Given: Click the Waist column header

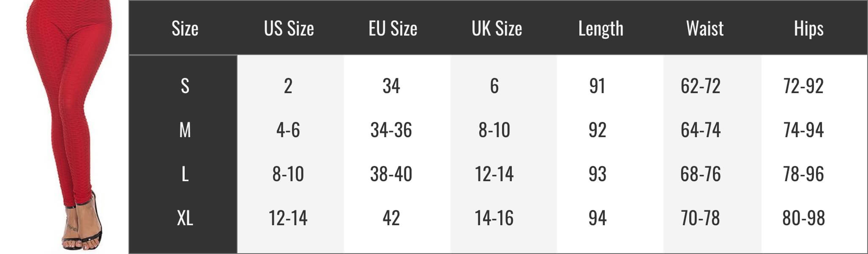Looking at the screenshot, I should tap(705, 29).
